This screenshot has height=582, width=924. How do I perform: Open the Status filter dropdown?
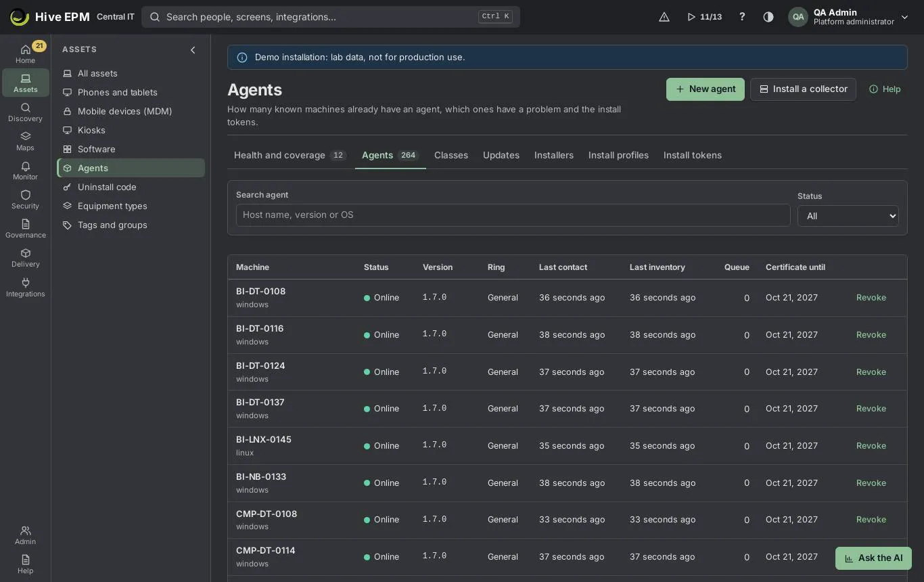click(848, 216)
